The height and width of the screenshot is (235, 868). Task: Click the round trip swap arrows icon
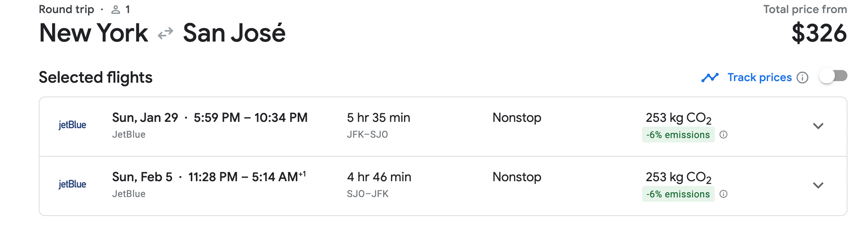pyautogui.click(x=165, y=34)
